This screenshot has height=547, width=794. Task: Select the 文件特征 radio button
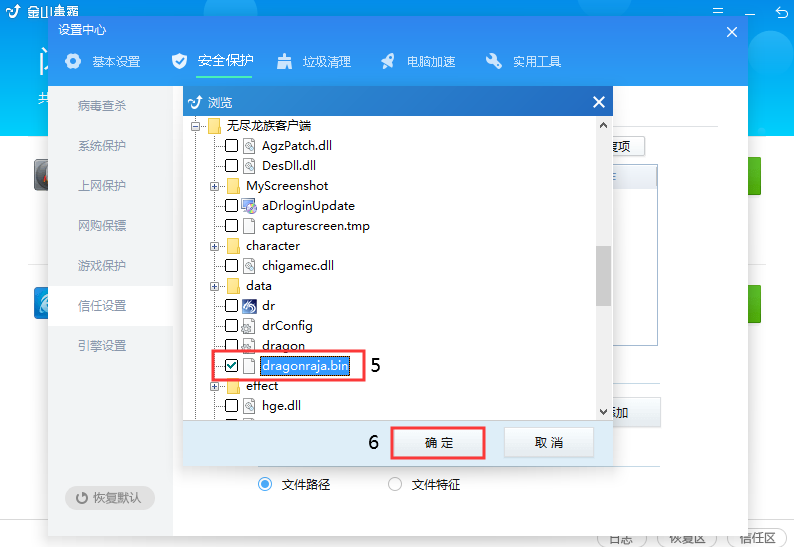click(395, 484)
